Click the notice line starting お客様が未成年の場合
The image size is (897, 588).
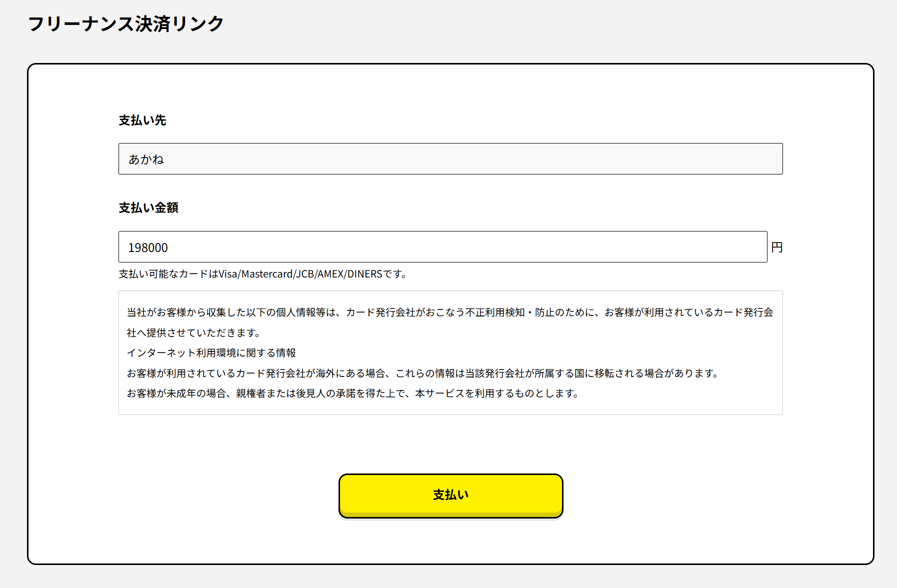tap(352, 393)
